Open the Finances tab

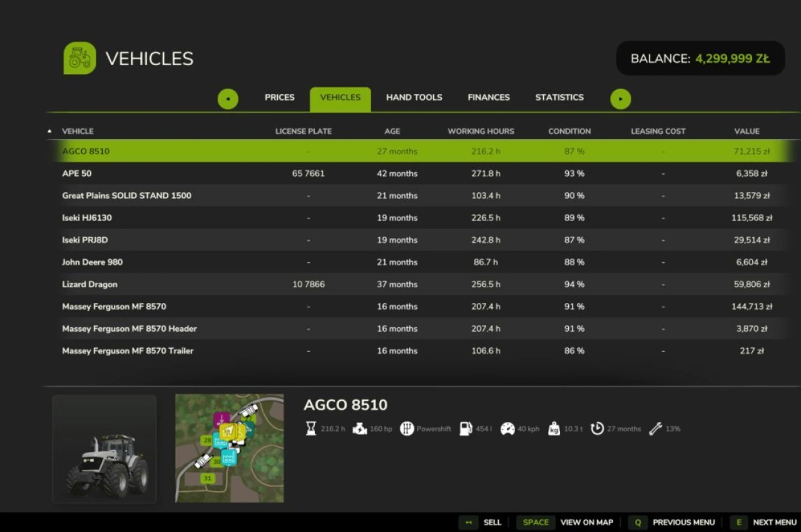(488, 98)
